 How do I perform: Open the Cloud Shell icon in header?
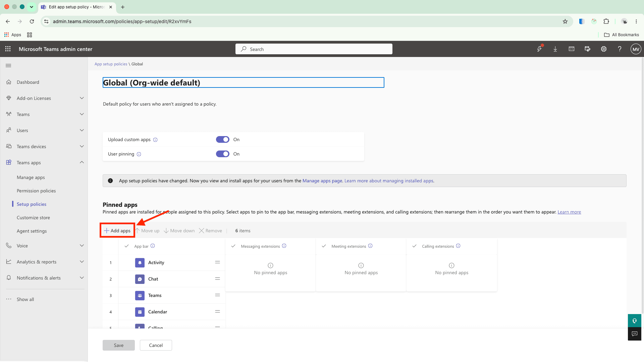(572, 49)
